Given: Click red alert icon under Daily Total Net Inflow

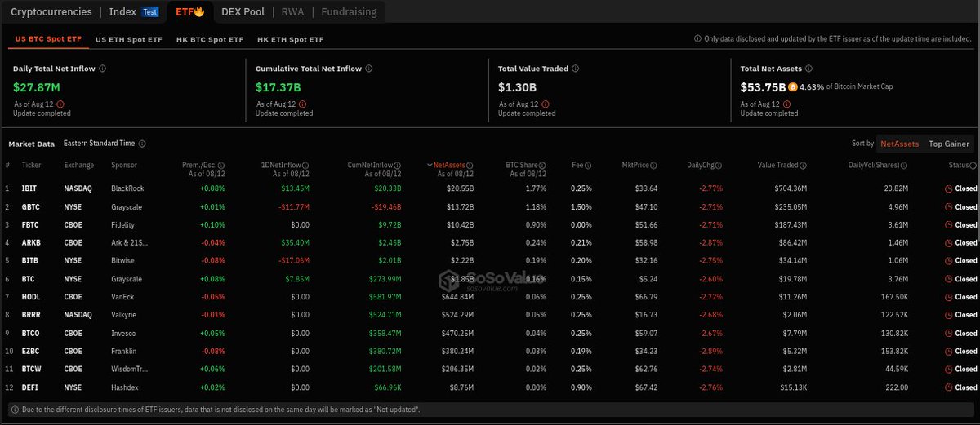Looking at the screenshot, I should coord(60,104).
